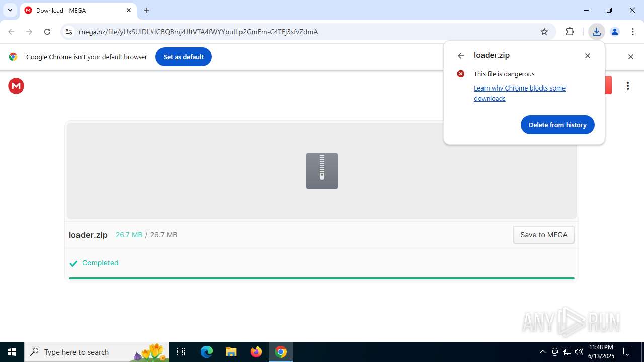Open the network tray icon
The image size is (644, 362).
pyautogui.click(x=567, y=352)
